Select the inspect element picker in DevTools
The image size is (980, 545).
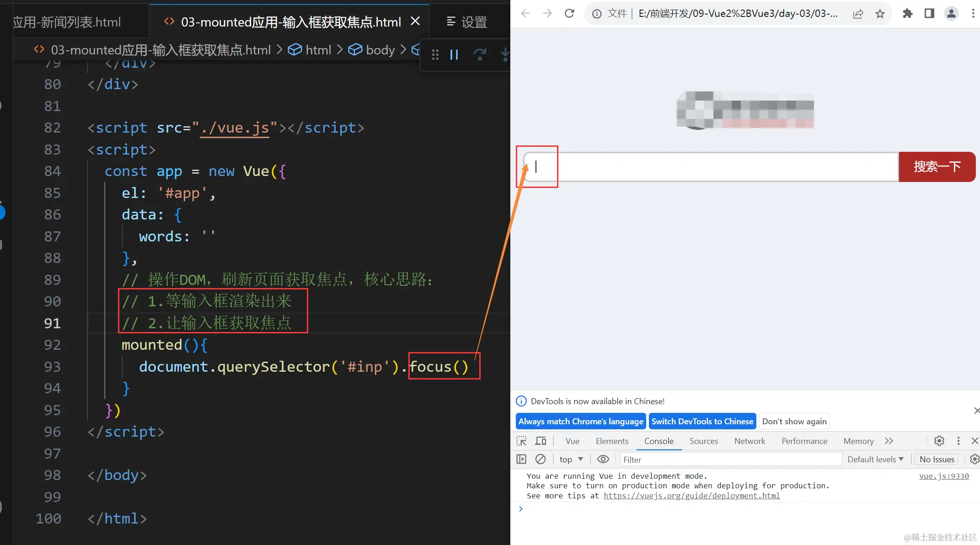tap(521, 441)
